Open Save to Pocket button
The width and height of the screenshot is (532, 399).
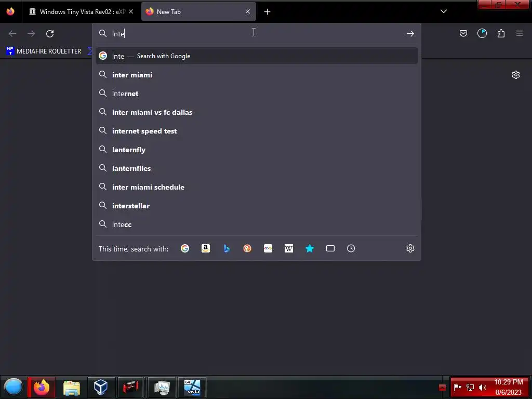coord(463,33)
